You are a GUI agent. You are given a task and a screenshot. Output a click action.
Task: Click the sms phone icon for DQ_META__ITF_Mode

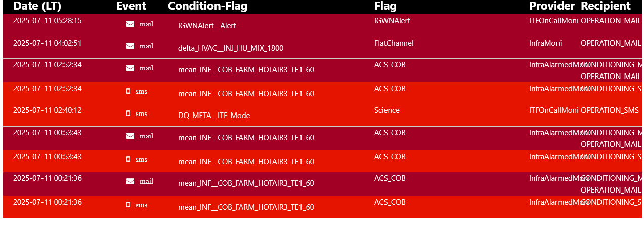point(128,113)
